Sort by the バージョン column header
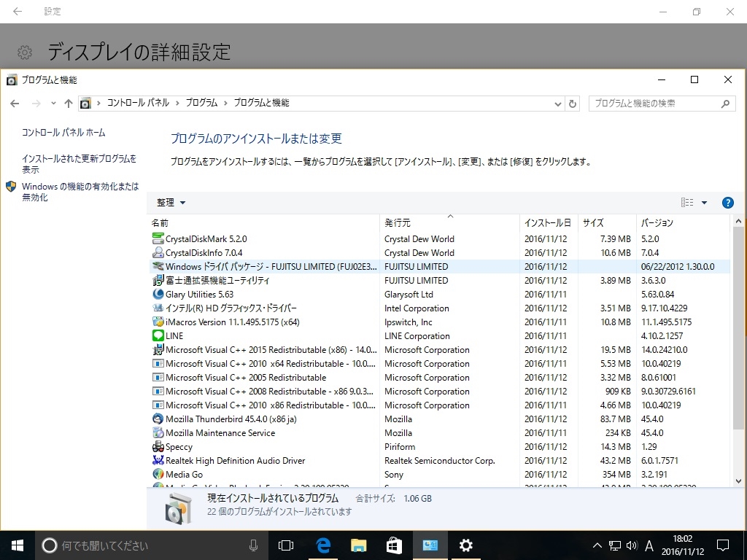747x560 pixels. 657,222
